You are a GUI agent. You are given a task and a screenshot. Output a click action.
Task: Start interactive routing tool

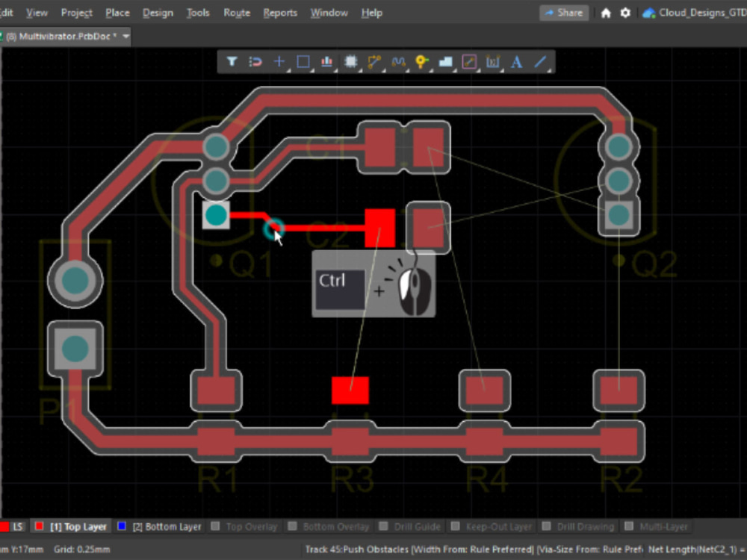tap(374, 61)
